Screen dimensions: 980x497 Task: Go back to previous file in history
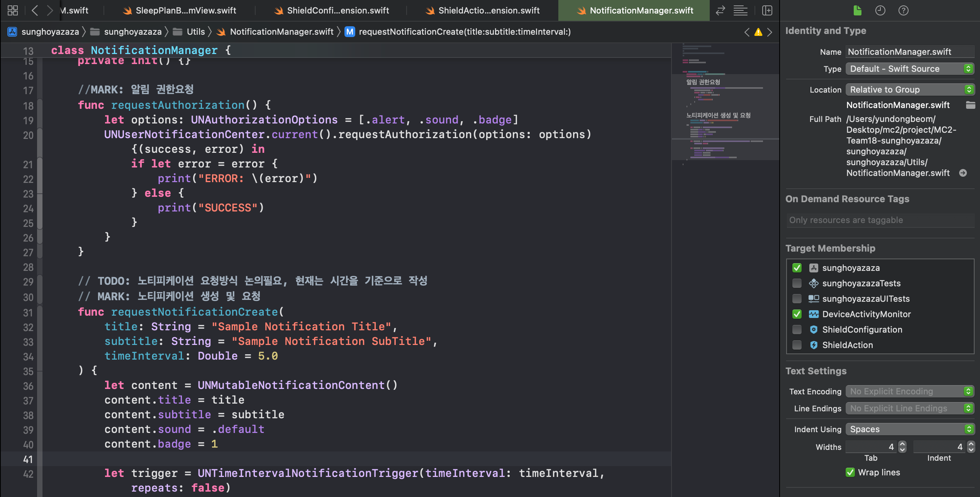click(x=35, y=10)
